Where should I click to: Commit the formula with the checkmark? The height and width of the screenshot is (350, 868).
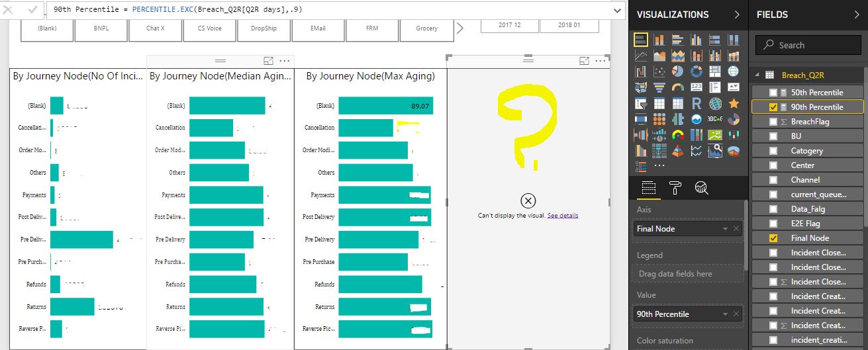pyautogui.click(x=32, y=10)
